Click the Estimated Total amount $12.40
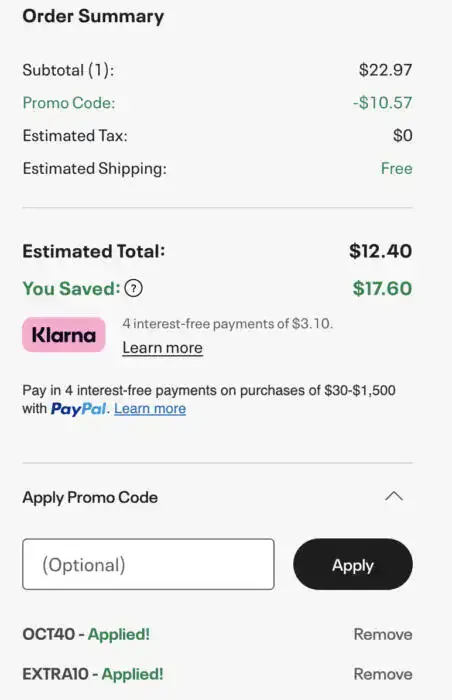This screenshot has height=700, width=452. (381, 251)
